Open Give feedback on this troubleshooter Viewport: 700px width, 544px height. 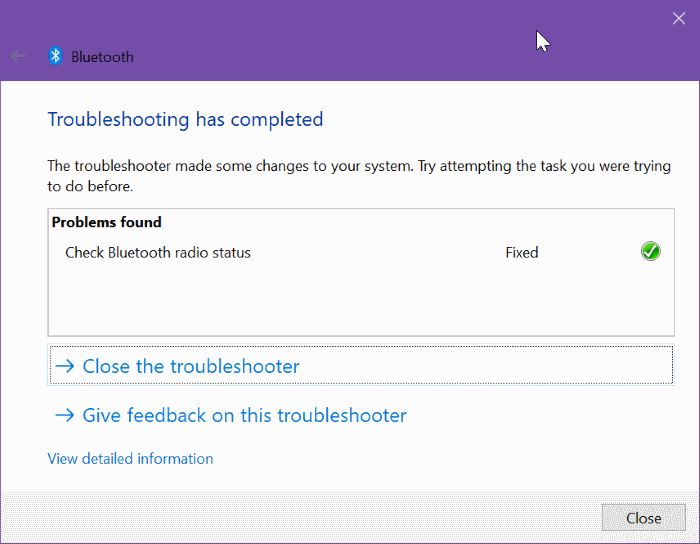click(x=231, y=415)
